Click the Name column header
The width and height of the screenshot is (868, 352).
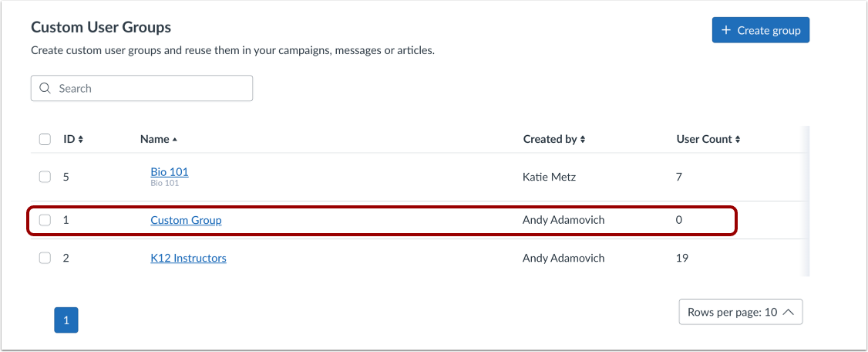154,140
